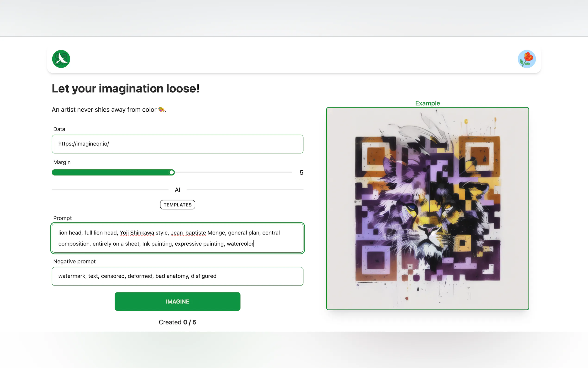Click the lion QR code example image

428,209
